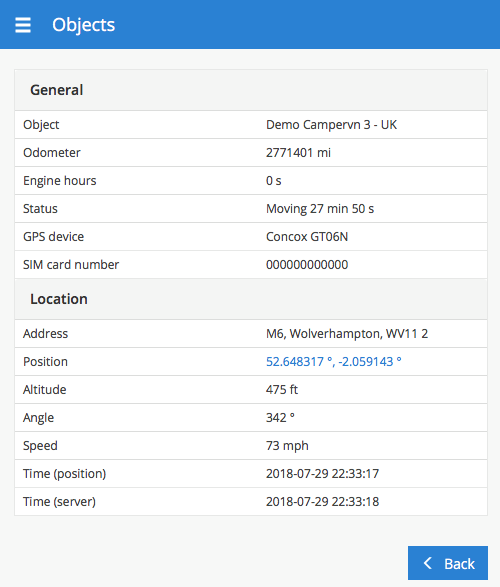Click the Time (server) timestamp
The width and height of the screenshot is (500, 587).
[x=322, y=502]
